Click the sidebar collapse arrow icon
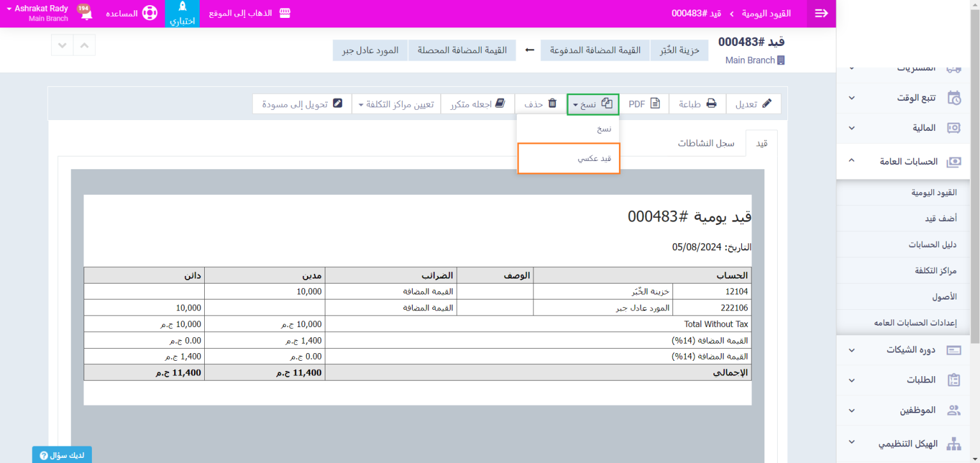Image resolution: width=980 pixels, height=463 pixels. (x=821, y=13)
